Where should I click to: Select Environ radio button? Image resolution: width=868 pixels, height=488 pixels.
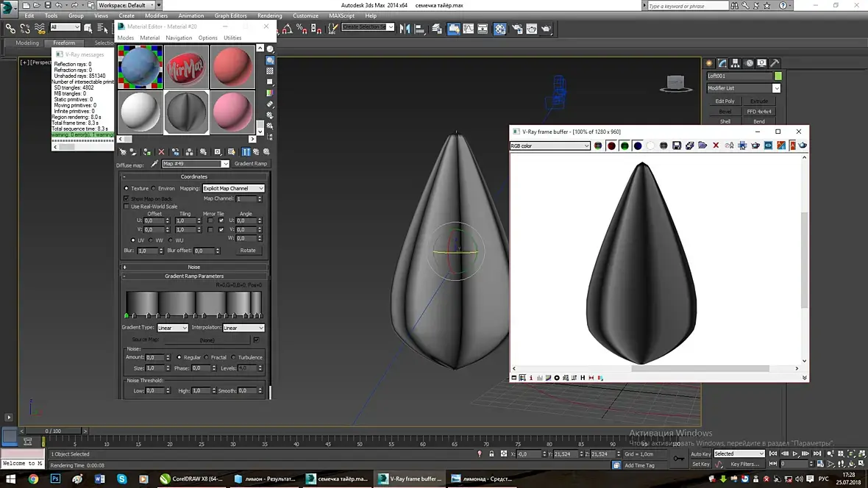154,188
